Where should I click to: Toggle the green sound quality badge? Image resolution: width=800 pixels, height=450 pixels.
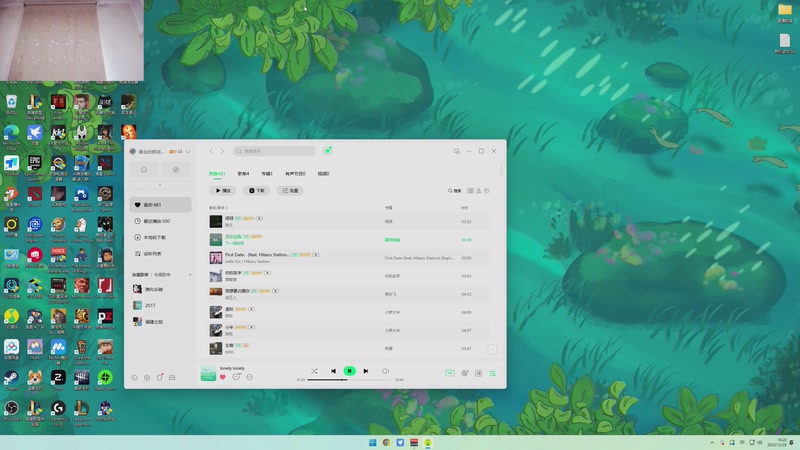pos(449,373)
